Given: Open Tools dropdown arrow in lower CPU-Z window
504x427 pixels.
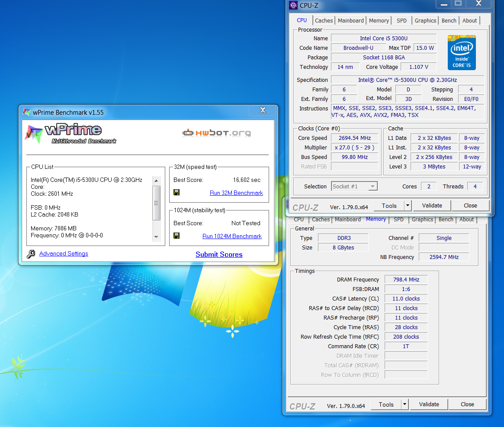Looking at the screenshot, I should point(404,404).
